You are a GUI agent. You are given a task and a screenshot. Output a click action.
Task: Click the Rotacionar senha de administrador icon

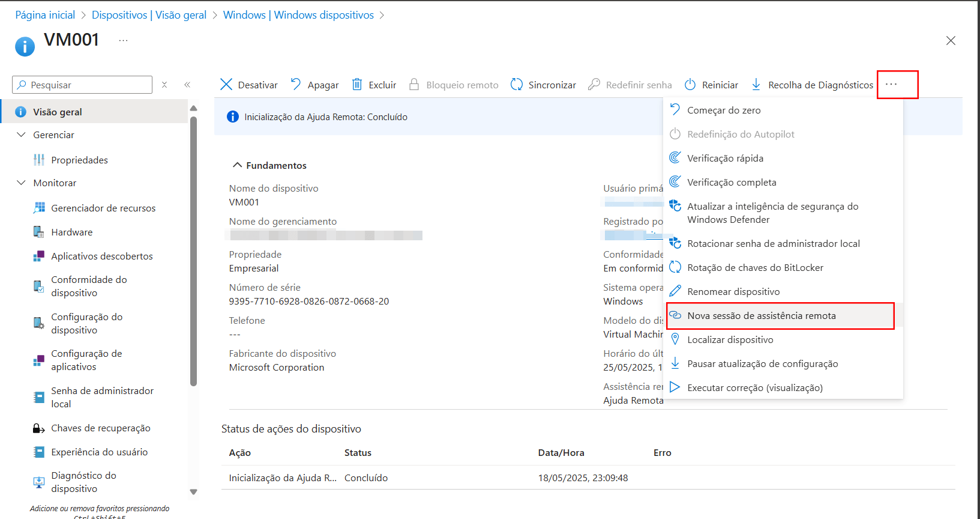675,243
